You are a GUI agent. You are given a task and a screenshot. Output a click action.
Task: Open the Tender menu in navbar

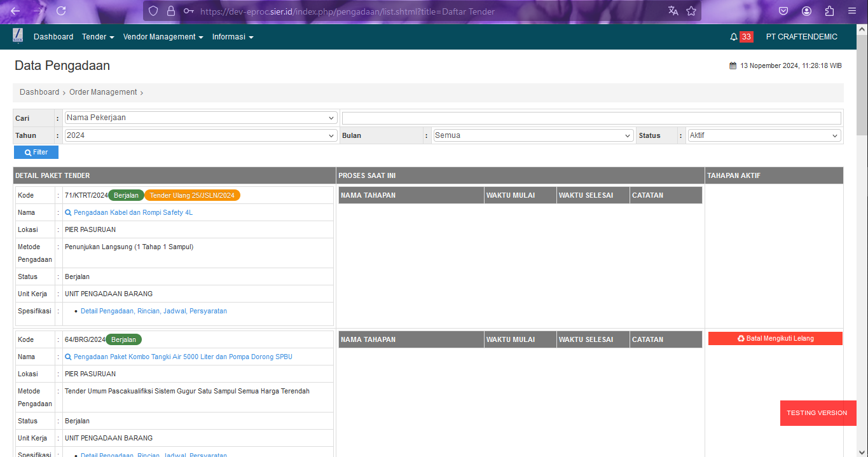98,37
